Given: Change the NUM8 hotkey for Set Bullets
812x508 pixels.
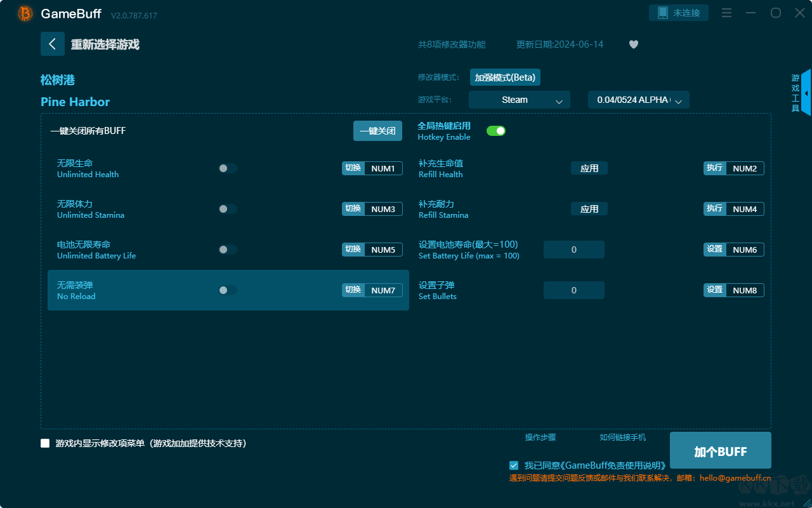Looking at the screenshot, I should pyautogui.click(x=745, y=290).
